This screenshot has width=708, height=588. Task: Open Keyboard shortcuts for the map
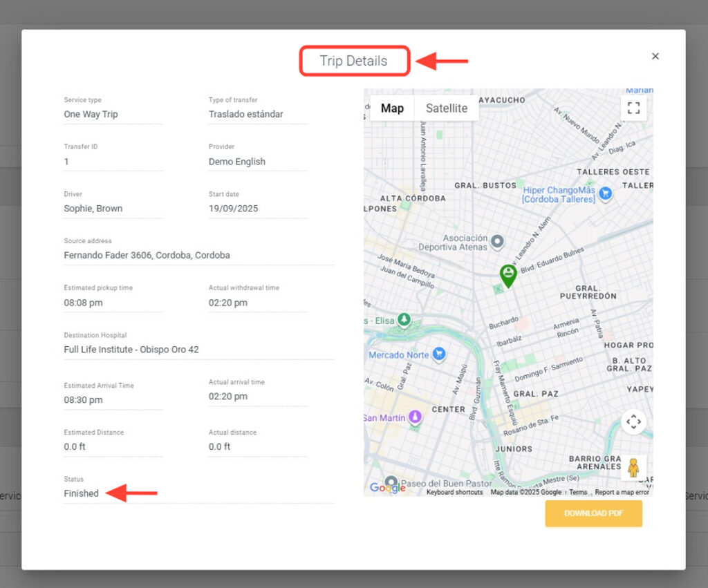[454, 492]
